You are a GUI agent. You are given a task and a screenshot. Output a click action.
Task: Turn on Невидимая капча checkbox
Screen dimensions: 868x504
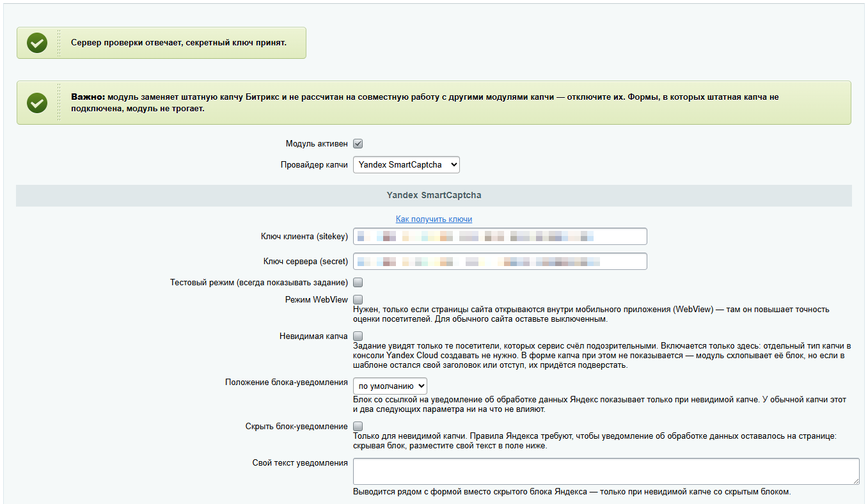point(358,336)
